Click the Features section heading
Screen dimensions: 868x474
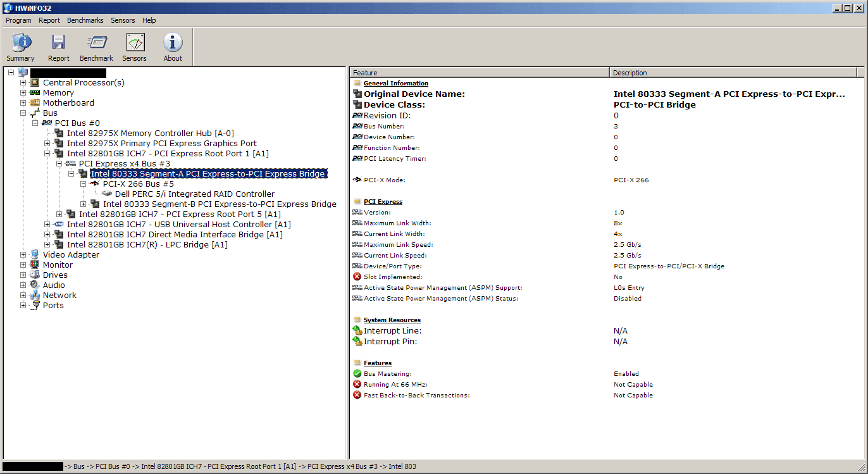(x=378, y=363)
